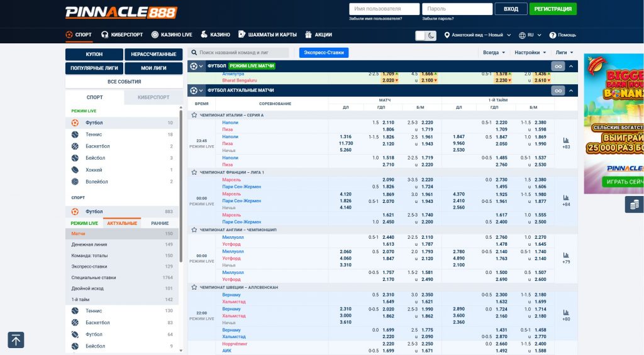Open Помощь help question mark icon

(553, 35)
